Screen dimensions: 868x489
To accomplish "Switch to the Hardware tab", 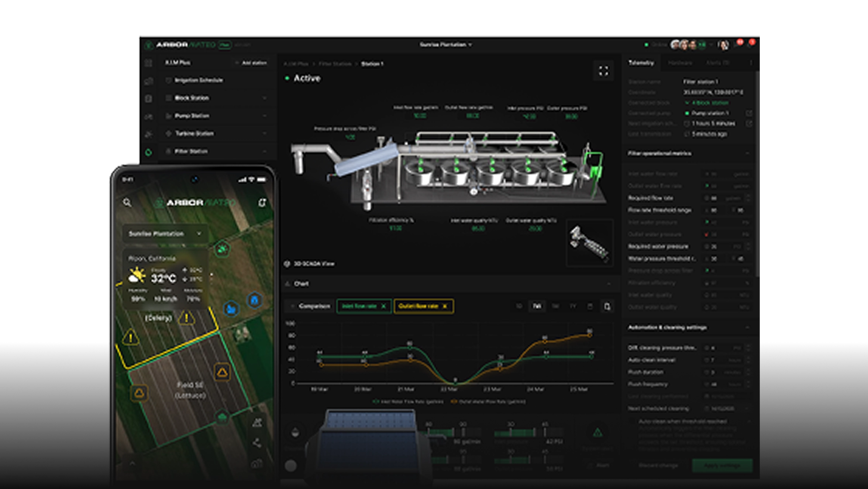I will coord(680,63).
